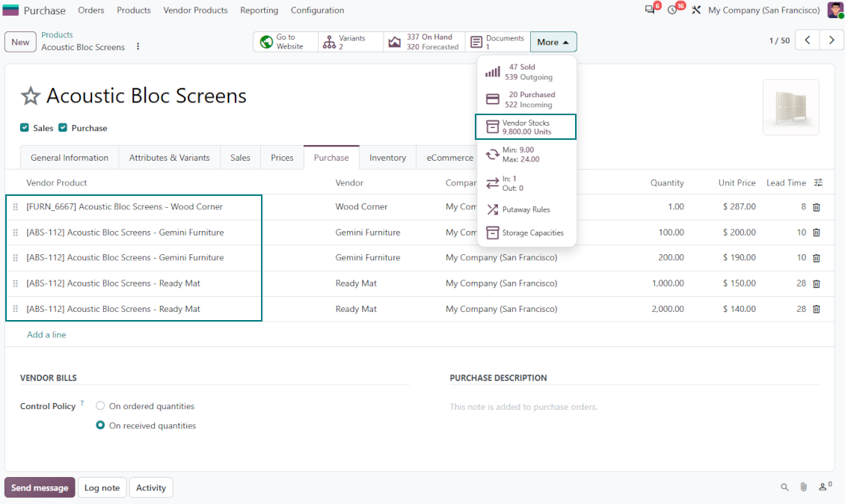Open Reporting menu

[259, 10]
